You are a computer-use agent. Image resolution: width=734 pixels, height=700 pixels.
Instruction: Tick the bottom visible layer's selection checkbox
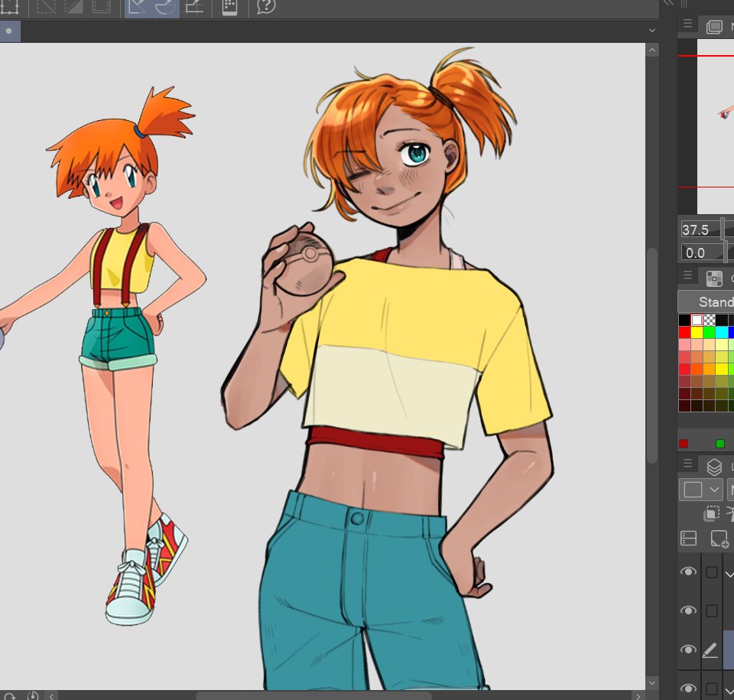coord(712,689)
